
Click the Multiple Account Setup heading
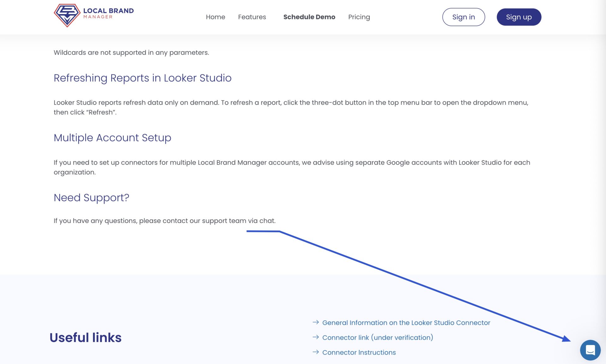[x=112, y=138]
